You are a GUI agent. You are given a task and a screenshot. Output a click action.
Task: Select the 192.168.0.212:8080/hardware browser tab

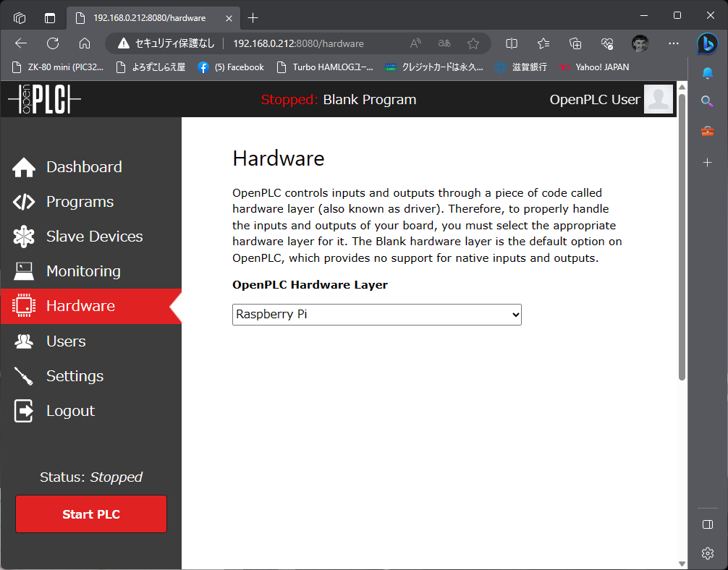point(153,18)
